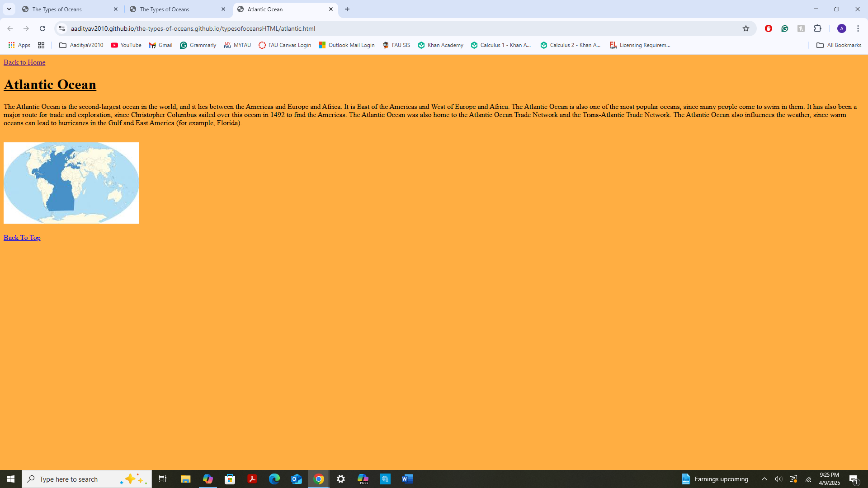Open YouTube bookmark
Screen dimensions: 868x488
click(x=126, y=45)
